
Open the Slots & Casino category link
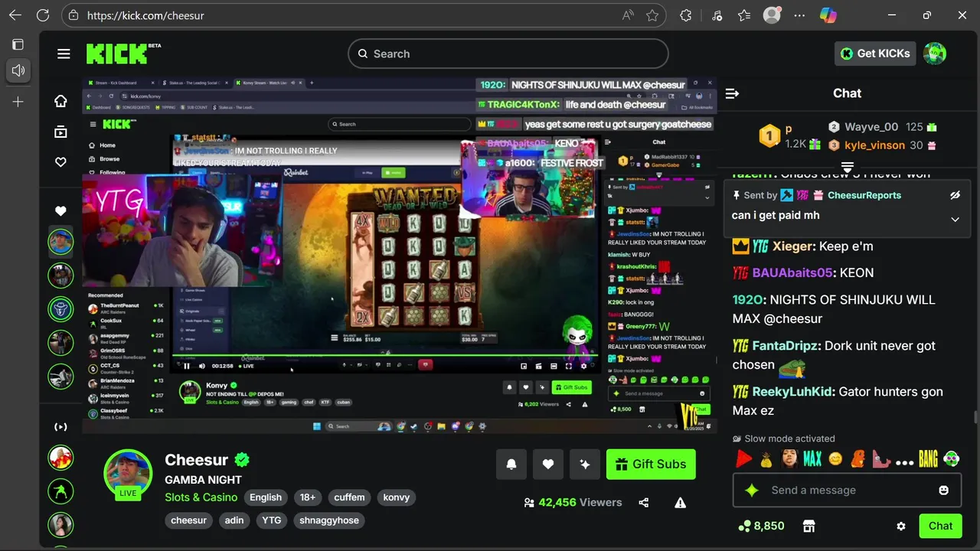pyautogui.click(x=201, y=497)
